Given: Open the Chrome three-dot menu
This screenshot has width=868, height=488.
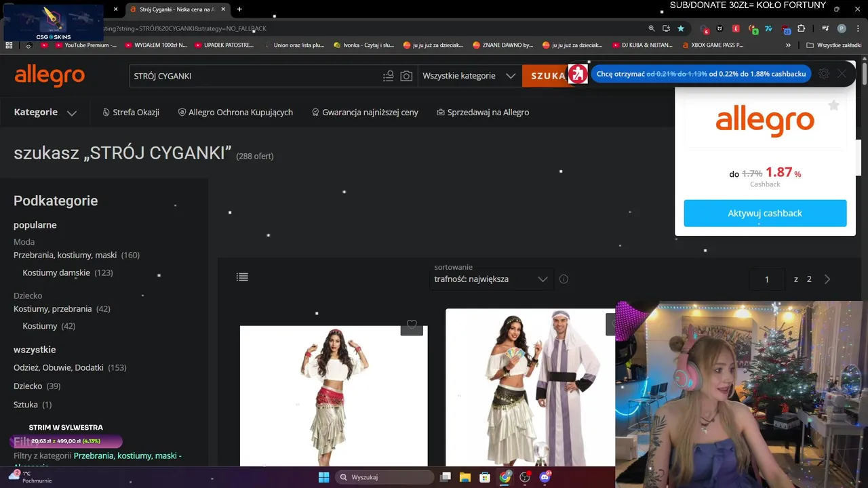Looking at the screenshot, I should pyautogui.click(x=857, y=28).
